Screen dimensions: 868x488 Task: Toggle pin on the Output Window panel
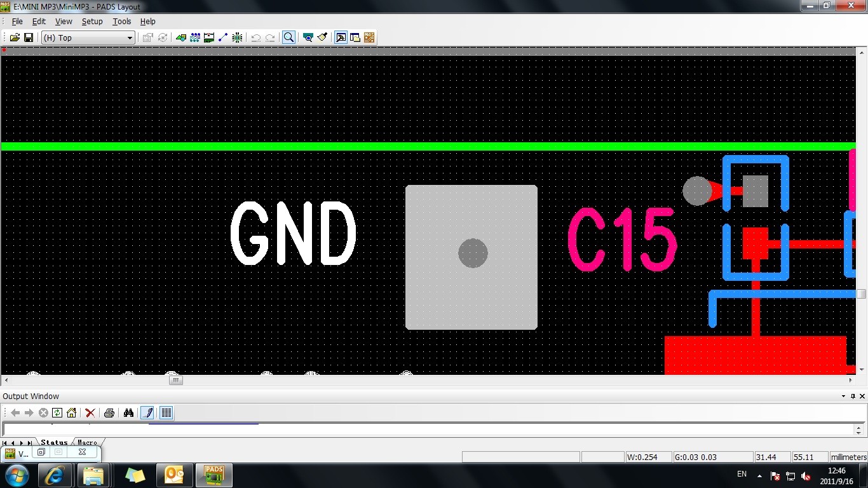[x=853, y=396]
